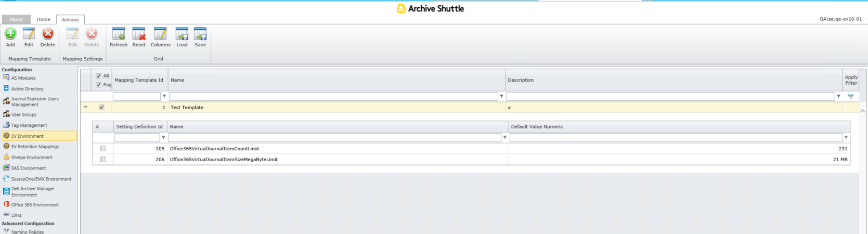Open the grid Columns chooser

pos(160,34)
